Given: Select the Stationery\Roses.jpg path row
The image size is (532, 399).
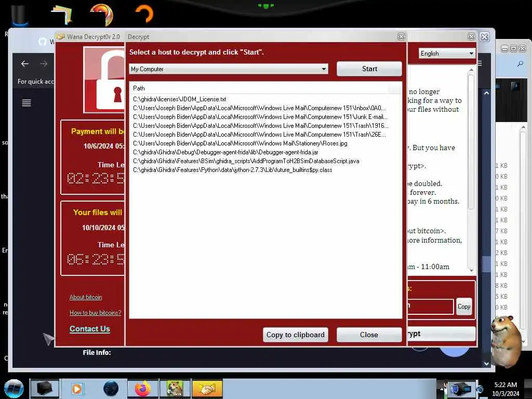Looking at the screenshot, I should pos(240,143).
